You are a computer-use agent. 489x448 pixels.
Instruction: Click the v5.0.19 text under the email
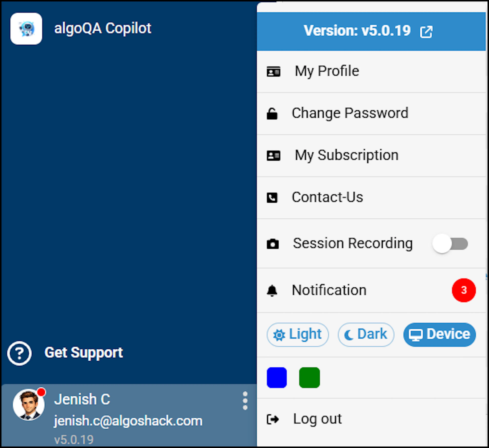74,439
